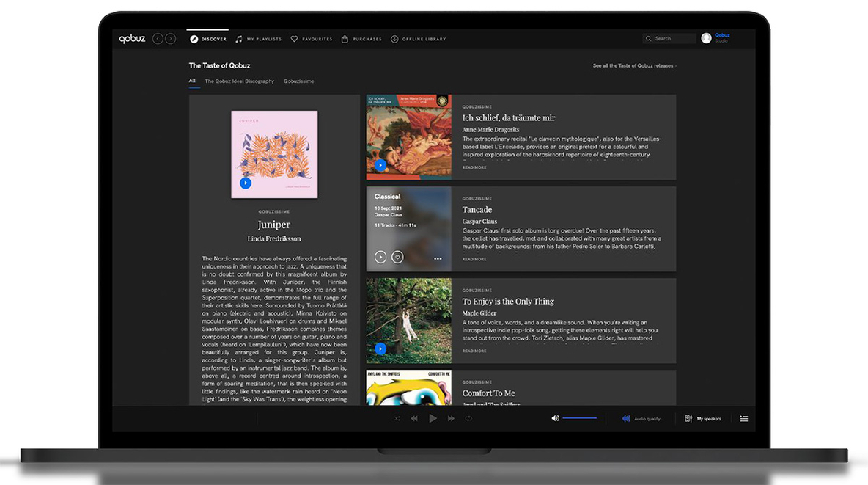Viewport: 868px width, 485px height.
Task: Play the Tancade album from hover overlay
Action: (380, 258)
